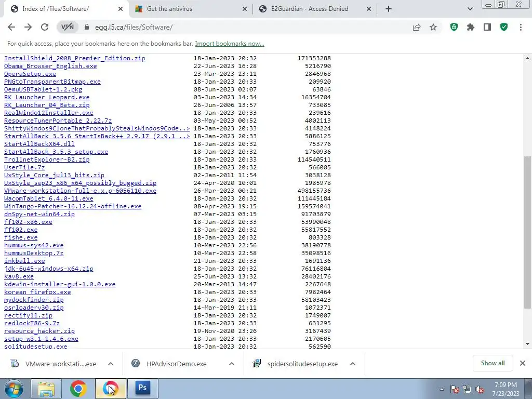The image size is (532, 399).
Task: Download fishe.exe
Action: 21,238
